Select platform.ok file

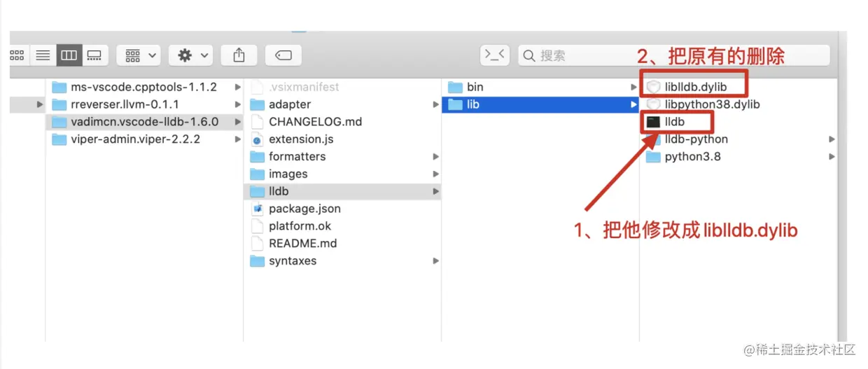[343, 226]
